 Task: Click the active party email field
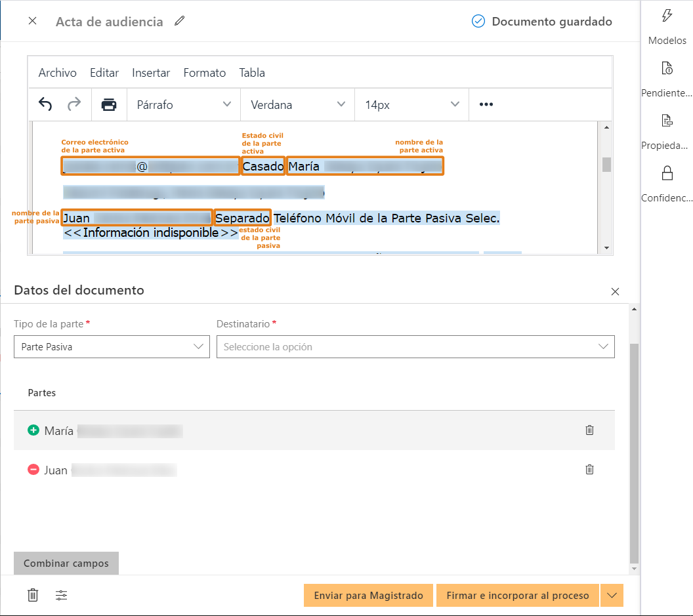(x=151, y=166)
